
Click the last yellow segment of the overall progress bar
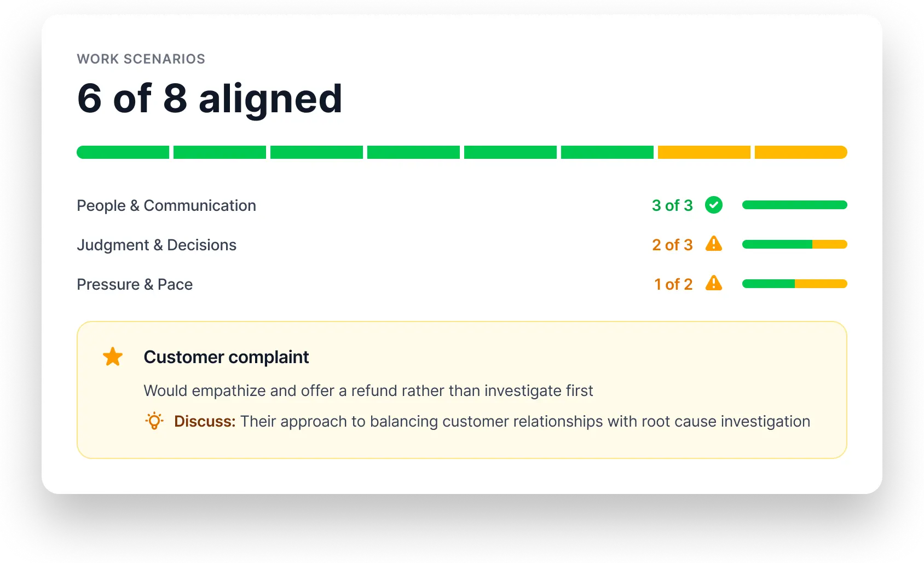pos(800,152)
